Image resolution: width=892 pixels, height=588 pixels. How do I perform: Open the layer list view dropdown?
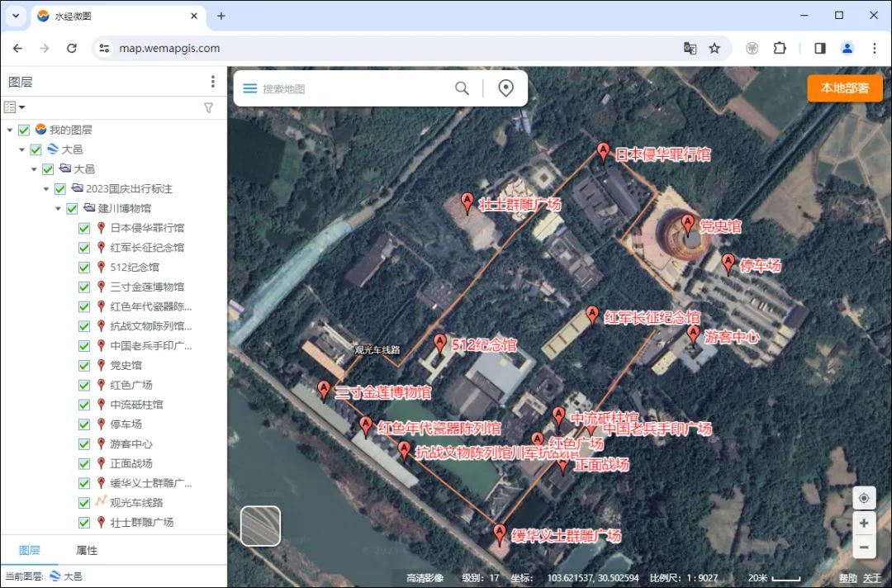tap(14, 107)
